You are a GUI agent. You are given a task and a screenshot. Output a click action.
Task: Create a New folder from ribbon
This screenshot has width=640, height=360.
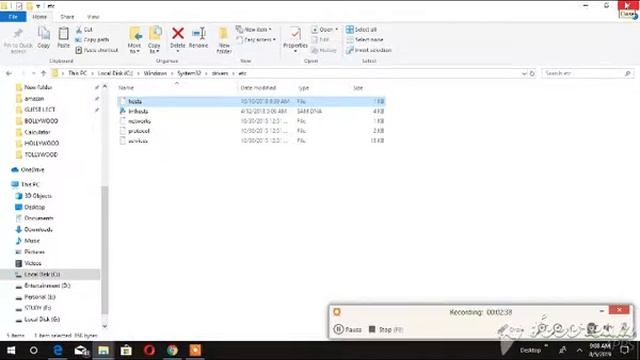[x=224, y=40]
